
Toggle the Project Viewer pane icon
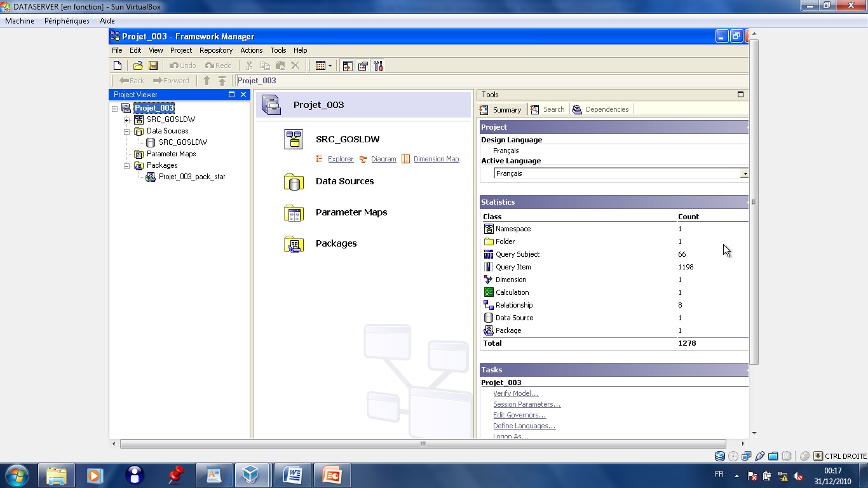point(348,65)
